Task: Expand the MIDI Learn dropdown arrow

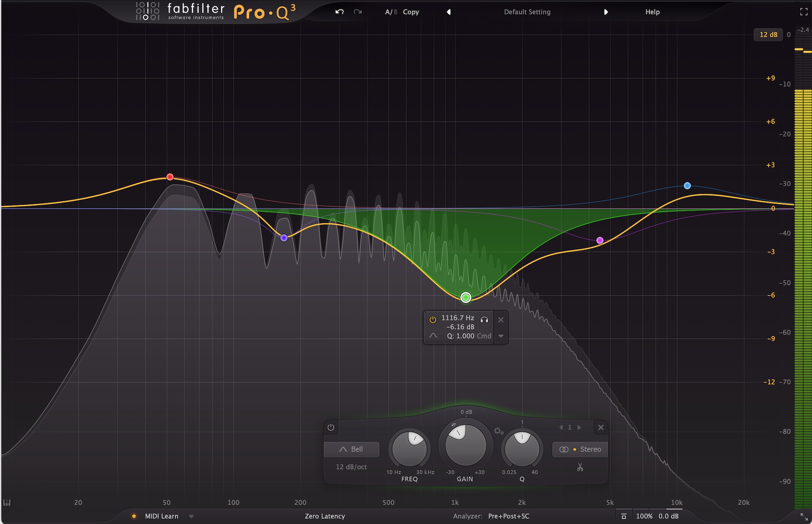Action: [191, 516]
